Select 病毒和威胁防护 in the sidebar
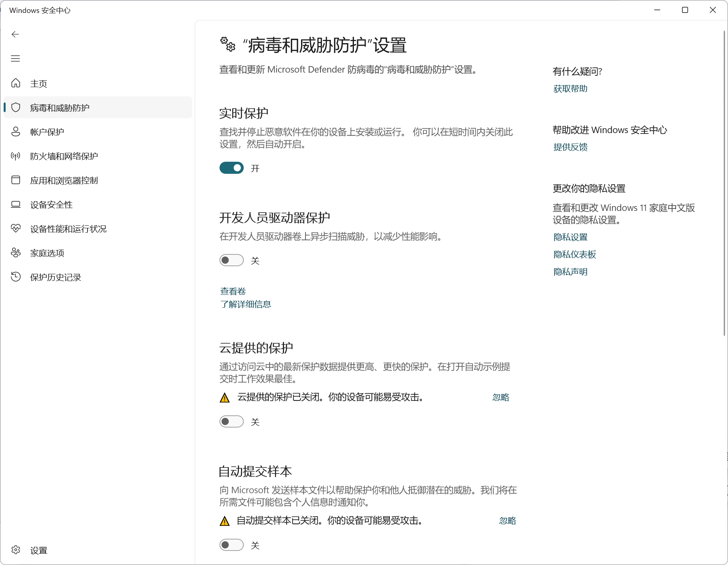Viewport: 728px width, 565px height. (98, 107)
